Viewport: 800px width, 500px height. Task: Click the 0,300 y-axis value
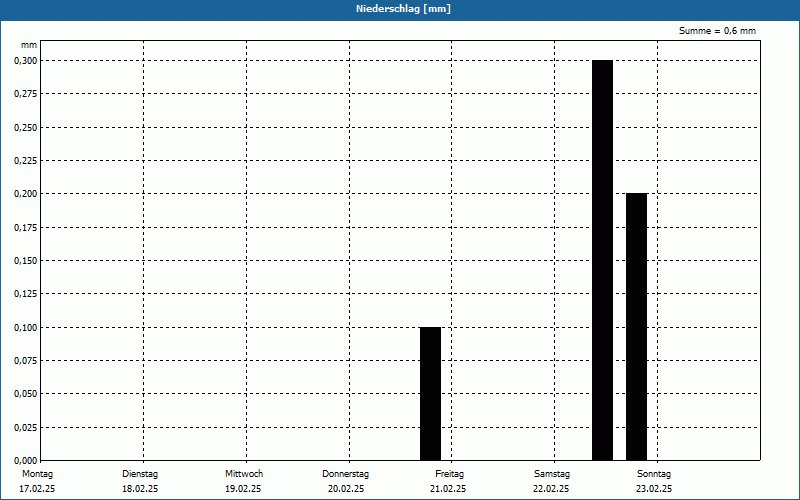[26, 61]
